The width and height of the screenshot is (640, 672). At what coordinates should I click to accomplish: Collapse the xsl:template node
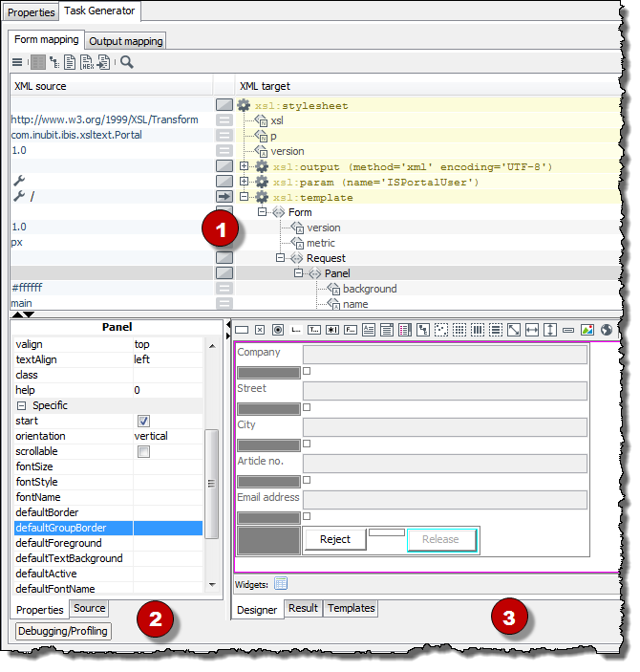pyautogui.click(x=245, y=198)
